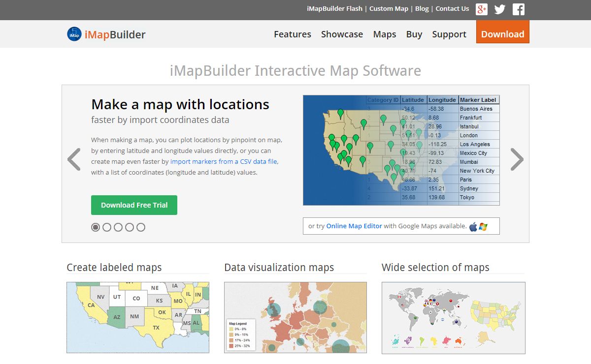Open the Google Plus social icon

click(x=481, y=9)
